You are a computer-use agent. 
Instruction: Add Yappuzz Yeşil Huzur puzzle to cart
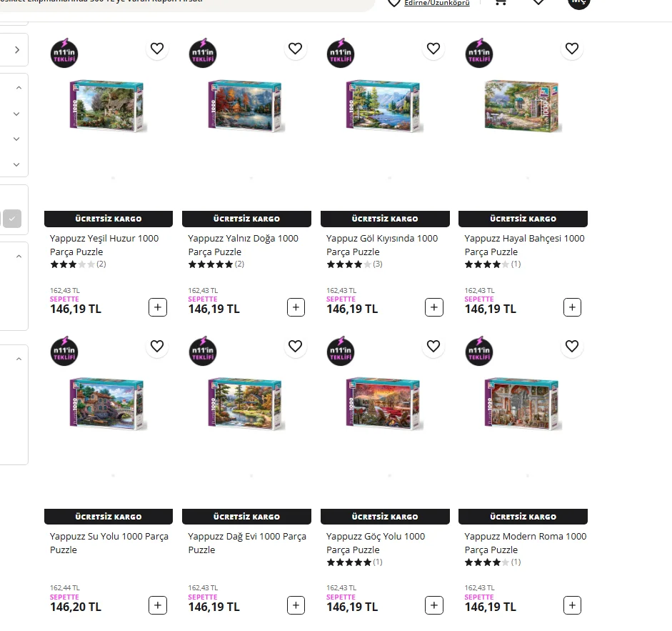pos(158,307)
